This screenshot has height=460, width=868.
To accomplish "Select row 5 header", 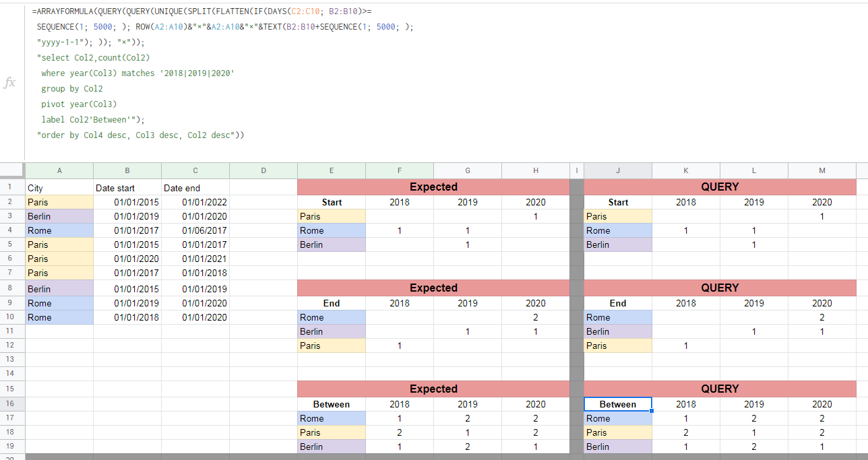I will (x=13, y=244).
